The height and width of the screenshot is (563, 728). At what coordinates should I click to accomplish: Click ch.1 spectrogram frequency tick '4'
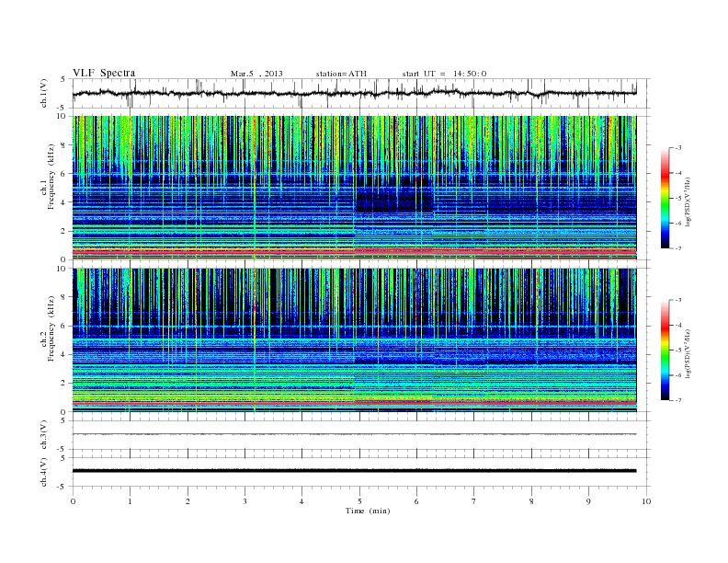pyautogui.click(x=63, y=202)
